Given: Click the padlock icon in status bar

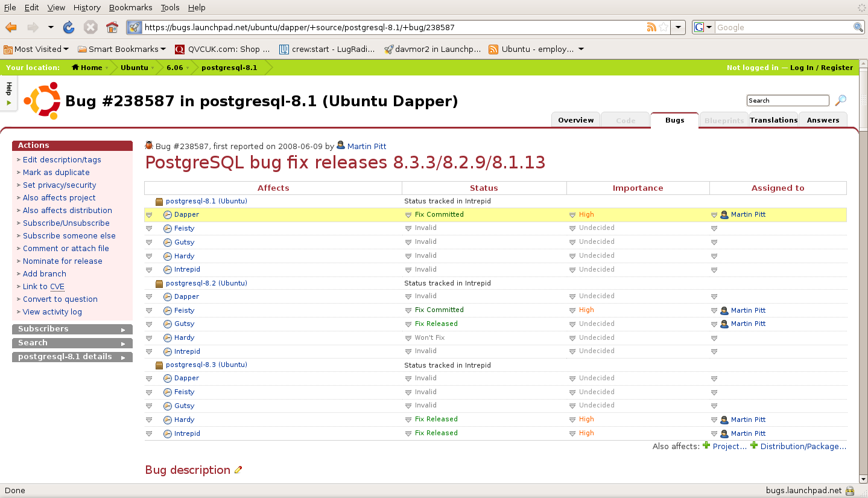Looking at the screenshot, I should pyautogui.click(x=850, y=491).
